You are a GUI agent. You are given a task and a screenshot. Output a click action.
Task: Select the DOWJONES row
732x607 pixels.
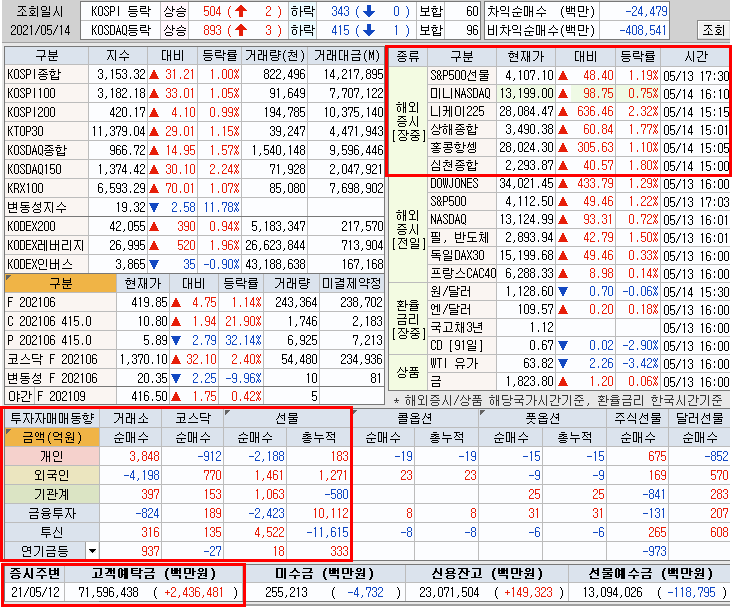point(578,184)
